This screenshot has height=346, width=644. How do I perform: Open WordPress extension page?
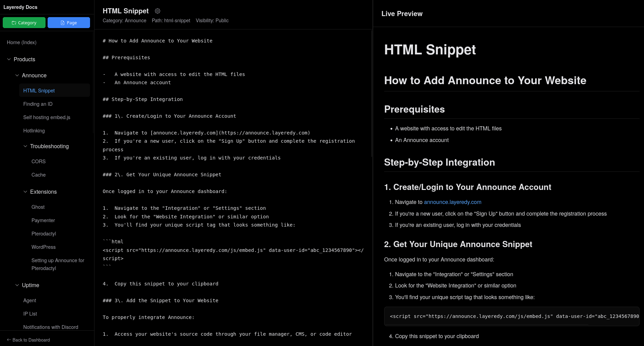coord(43,247)
